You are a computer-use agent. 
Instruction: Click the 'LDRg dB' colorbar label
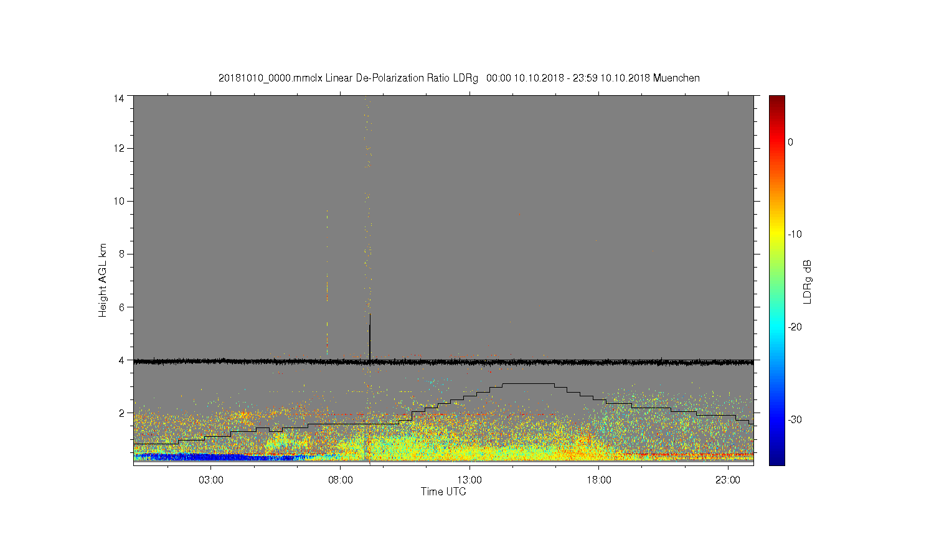click(808, 281)
